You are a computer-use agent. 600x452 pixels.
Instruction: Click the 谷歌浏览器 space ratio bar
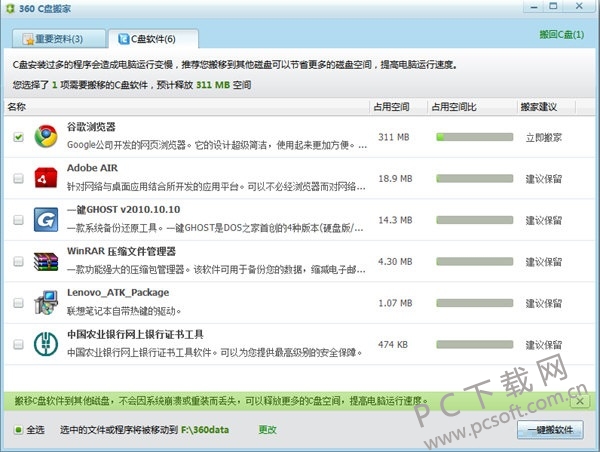tap(474, 137)
